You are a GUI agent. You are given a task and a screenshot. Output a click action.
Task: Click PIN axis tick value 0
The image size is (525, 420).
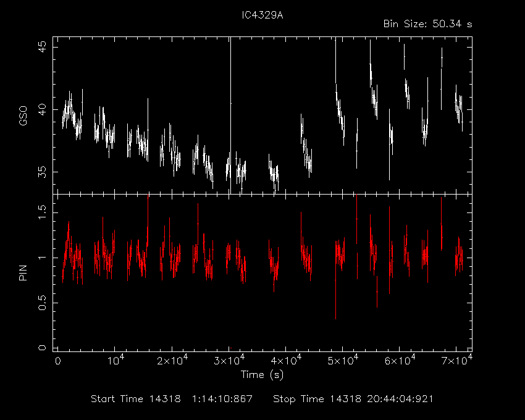pos(42,348)
